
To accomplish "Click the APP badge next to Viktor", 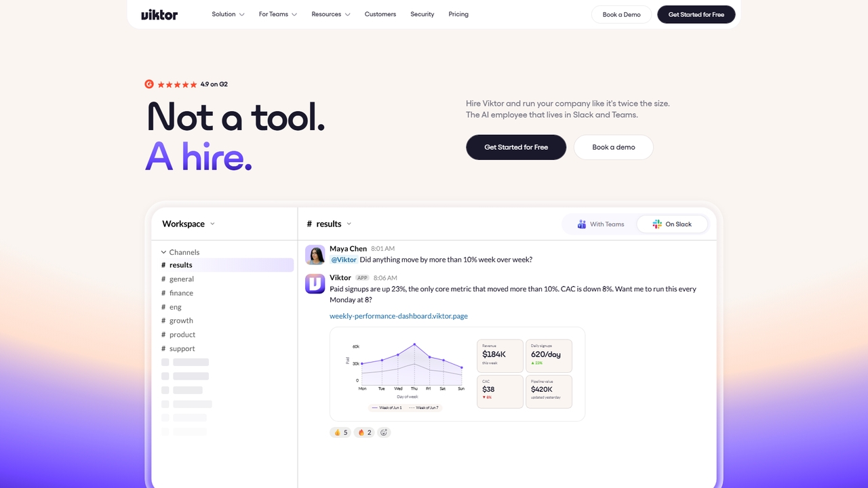I will [362, 278].
